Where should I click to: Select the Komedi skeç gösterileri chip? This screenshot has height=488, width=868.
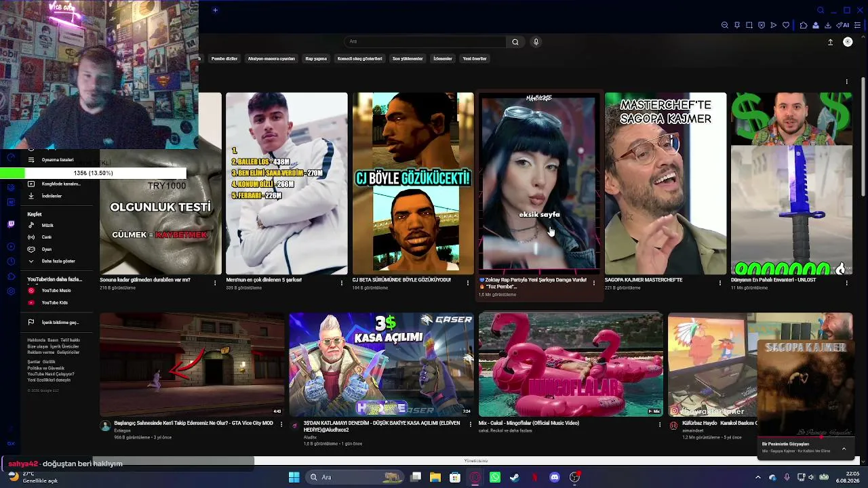pos(359,59)
